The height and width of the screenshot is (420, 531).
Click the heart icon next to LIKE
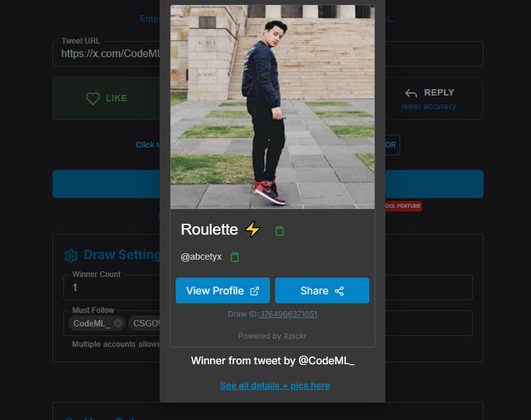click(93, 99)
